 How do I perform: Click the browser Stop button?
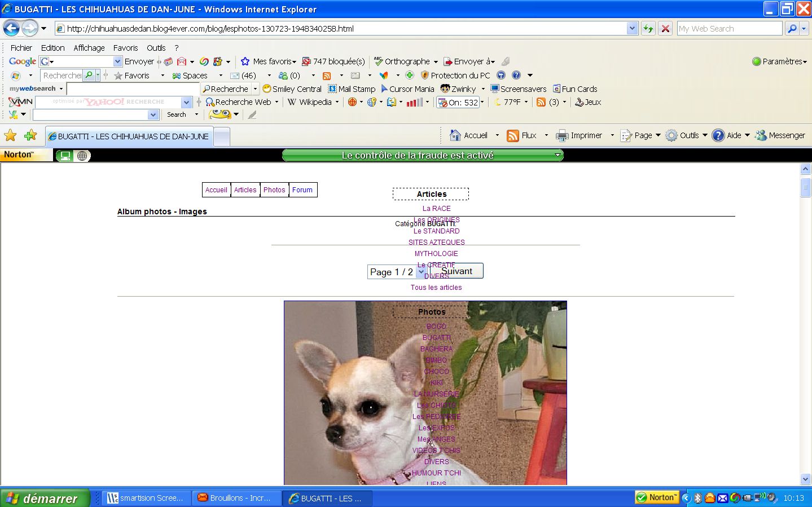point(665,29)
